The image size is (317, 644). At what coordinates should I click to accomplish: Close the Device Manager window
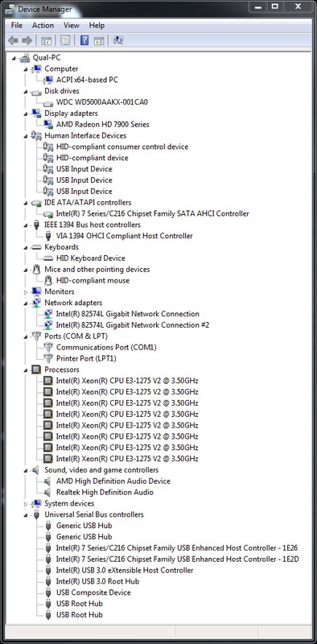click(298, 7)
